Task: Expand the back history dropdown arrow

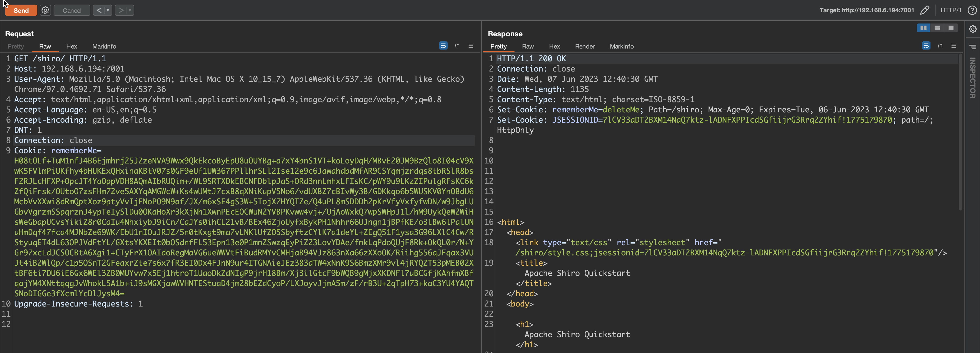Action: point(108,10)
